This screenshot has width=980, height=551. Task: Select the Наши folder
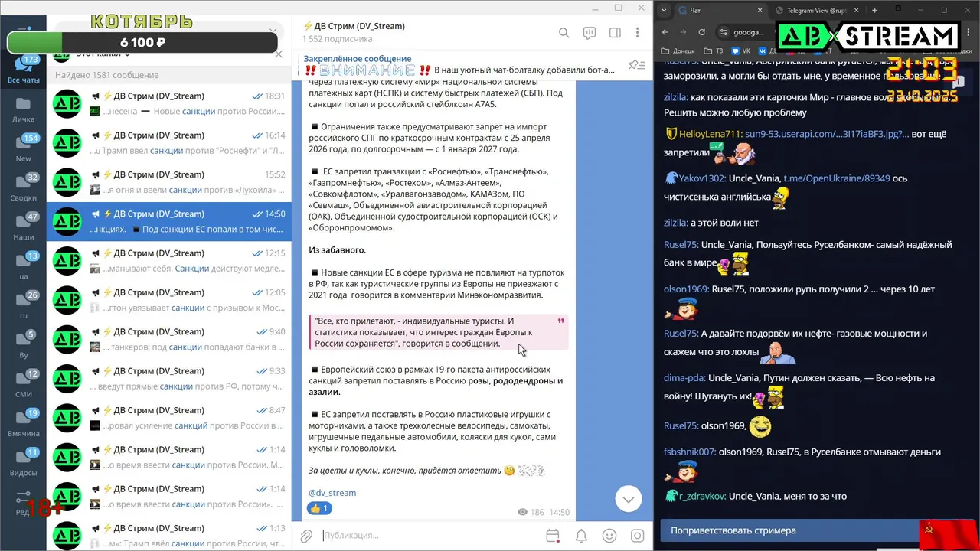coord(24,227)
